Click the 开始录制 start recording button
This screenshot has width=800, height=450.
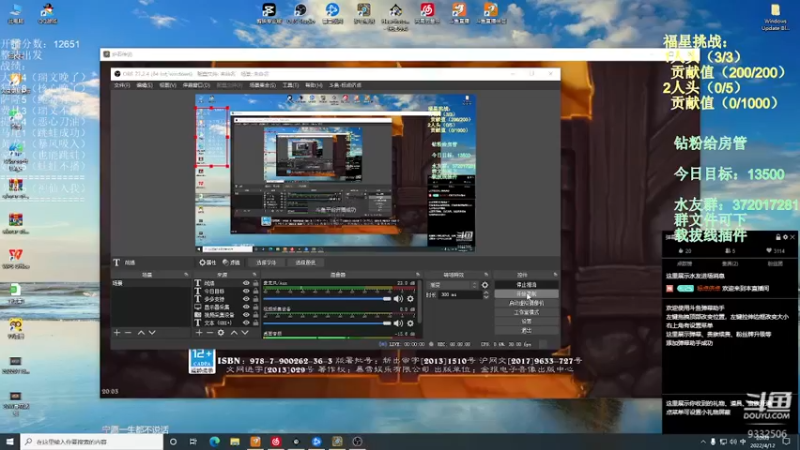point(527,294)
